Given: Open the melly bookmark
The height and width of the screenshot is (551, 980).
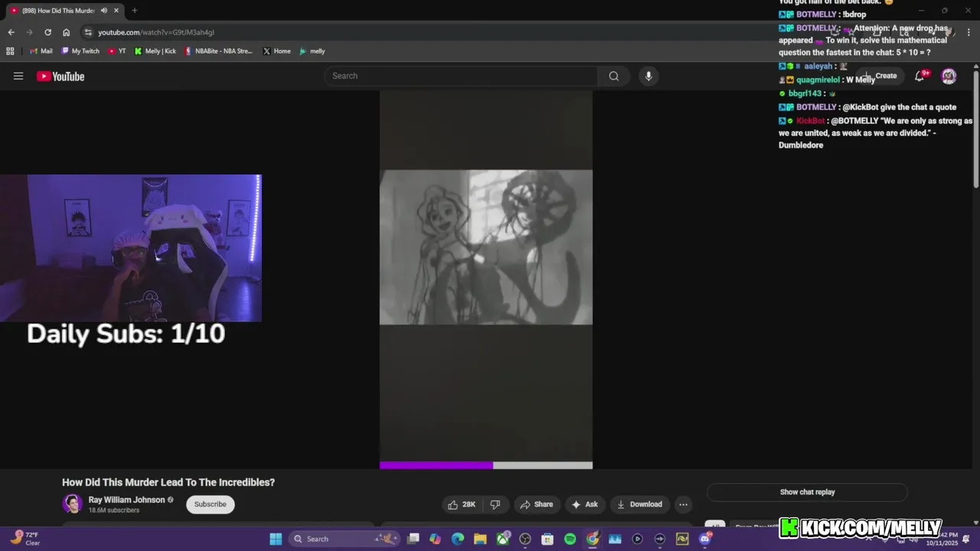Looking at the screenshot, I should click(312, 51).
